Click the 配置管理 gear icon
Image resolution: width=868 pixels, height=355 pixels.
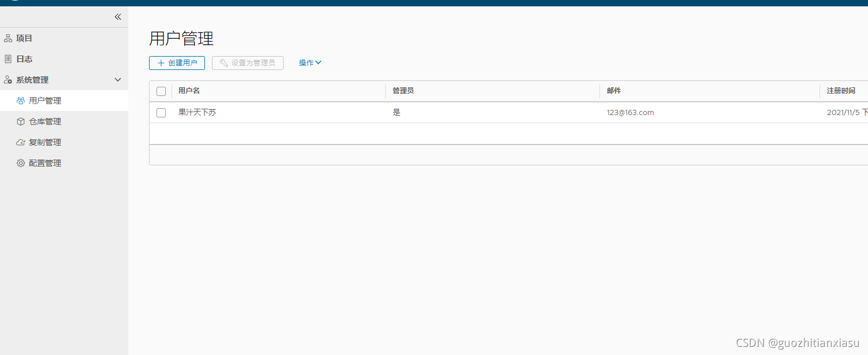click(21, 163)
